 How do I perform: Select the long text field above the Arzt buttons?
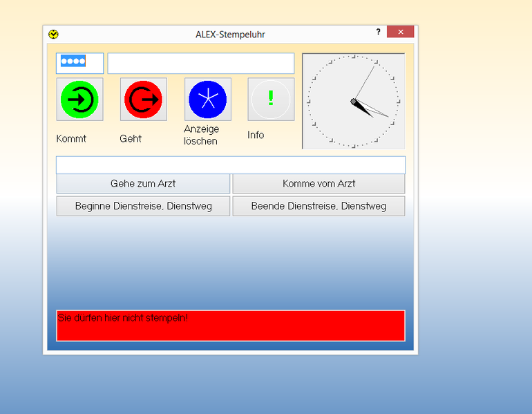pyautogui.click(x=230, y=165)
